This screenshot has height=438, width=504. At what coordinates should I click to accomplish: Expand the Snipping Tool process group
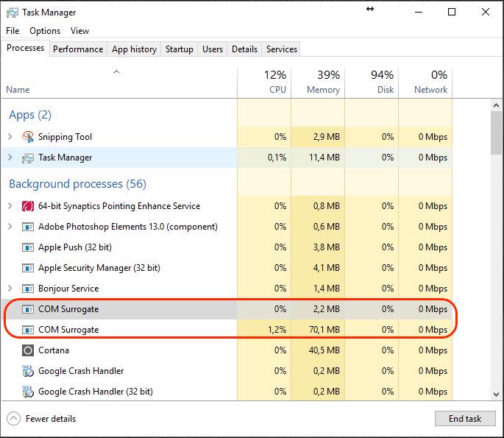pos(10,137)
